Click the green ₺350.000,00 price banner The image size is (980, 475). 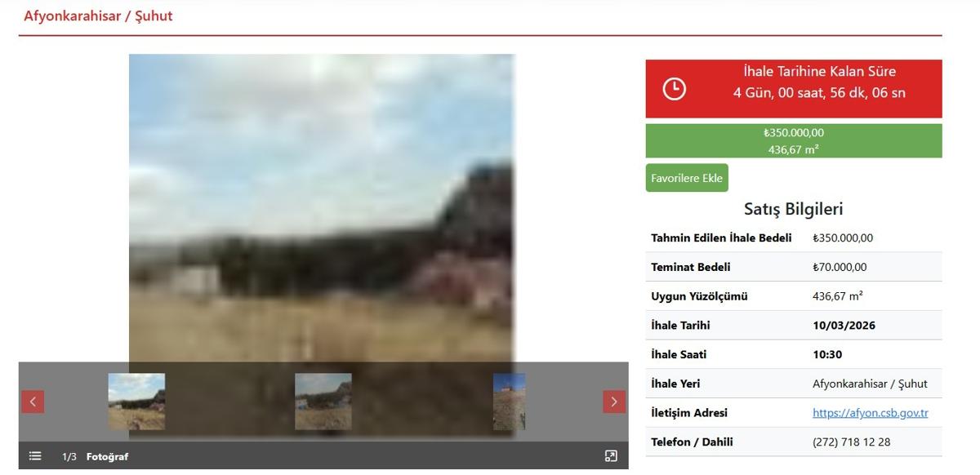click(x=793, y=140)
